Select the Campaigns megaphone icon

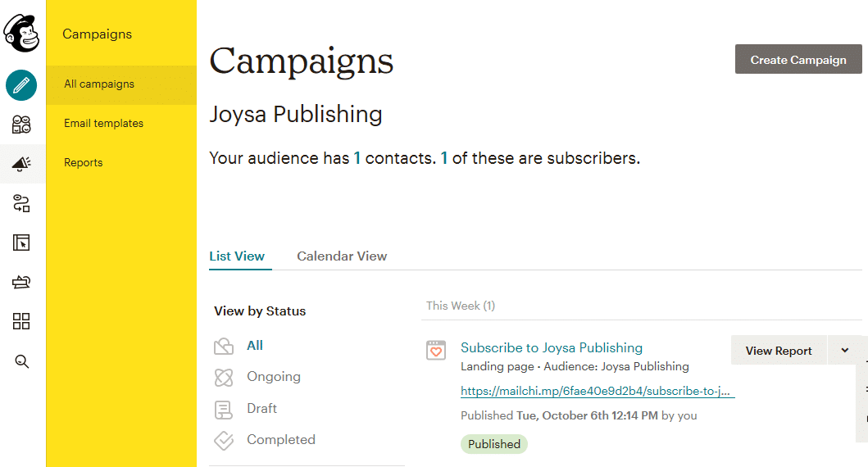coord(21,164)
